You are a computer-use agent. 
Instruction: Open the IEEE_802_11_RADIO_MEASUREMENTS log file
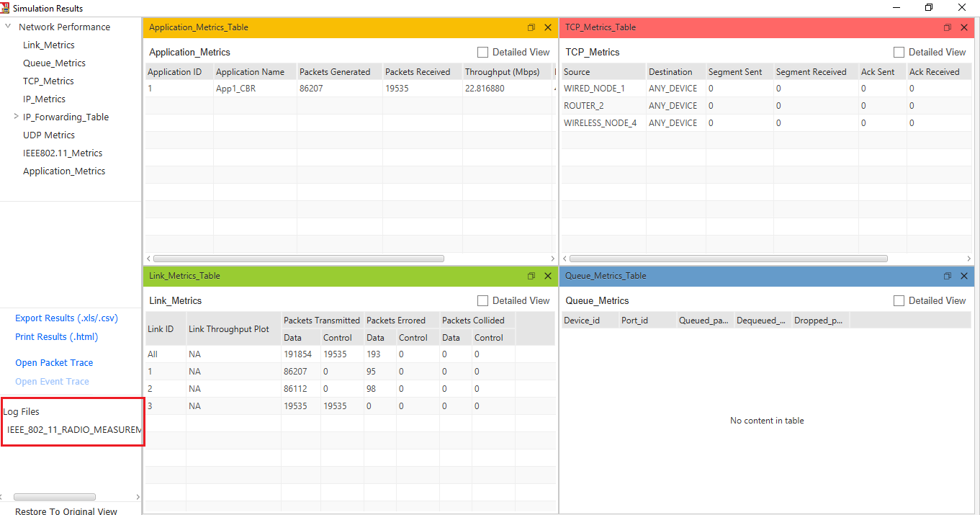(x=74, y=429)
